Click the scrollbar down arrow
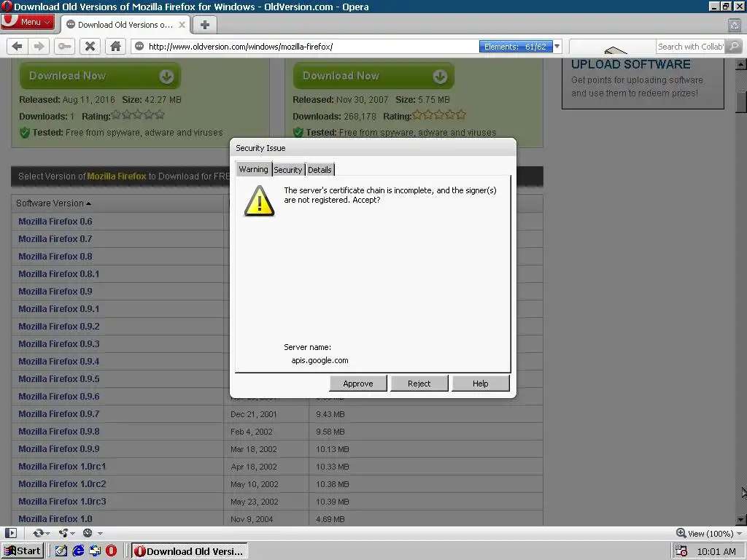Image resolution: width=747 pixels, height=560 pixels. pyautogui.click(x=741, y=520)
